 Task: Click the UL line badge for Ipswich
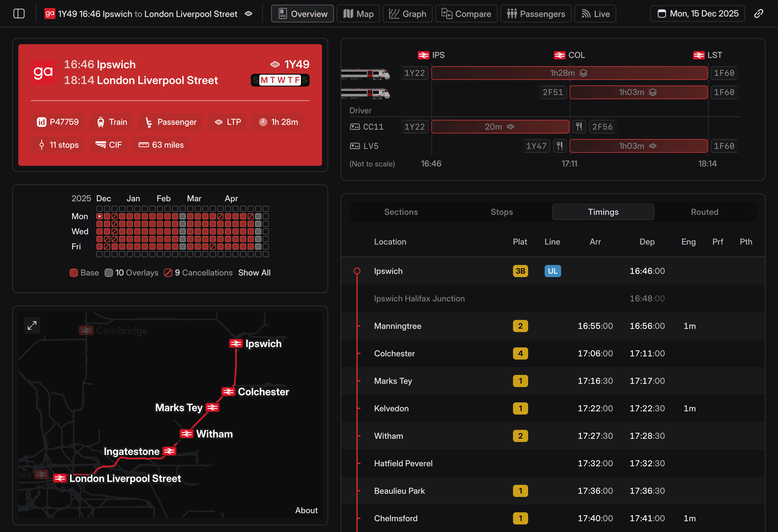[x=552, y=271]
